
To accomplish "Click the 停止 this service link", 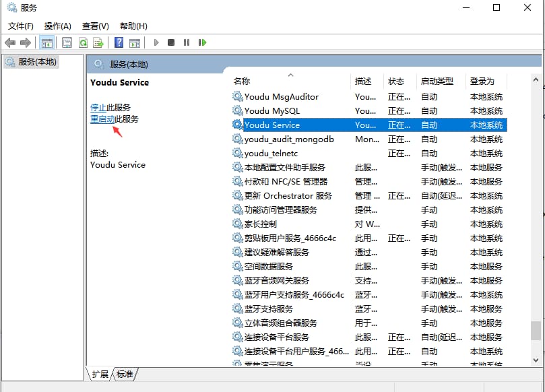I will [x=98, y=107].
